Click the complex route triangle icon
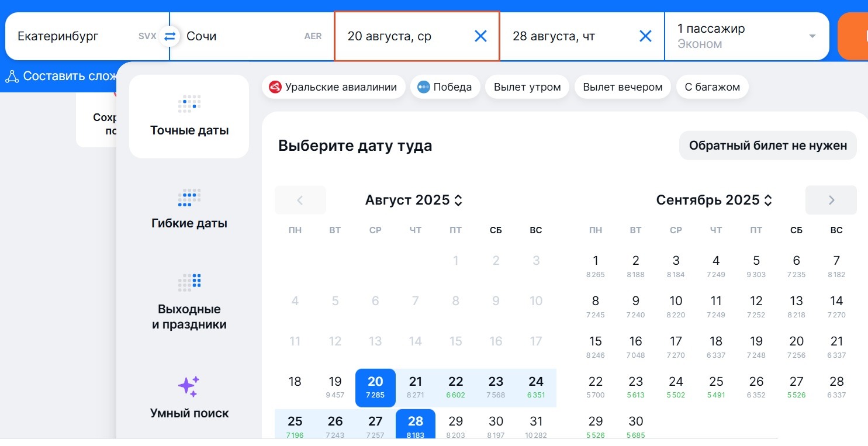Screen dimensions: 868x446 point(12,76)
